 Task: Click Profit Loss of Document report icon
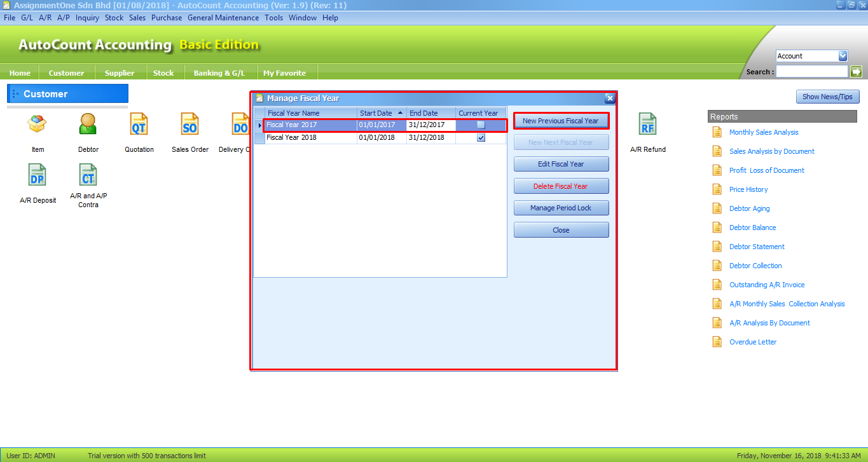point(717,170)
